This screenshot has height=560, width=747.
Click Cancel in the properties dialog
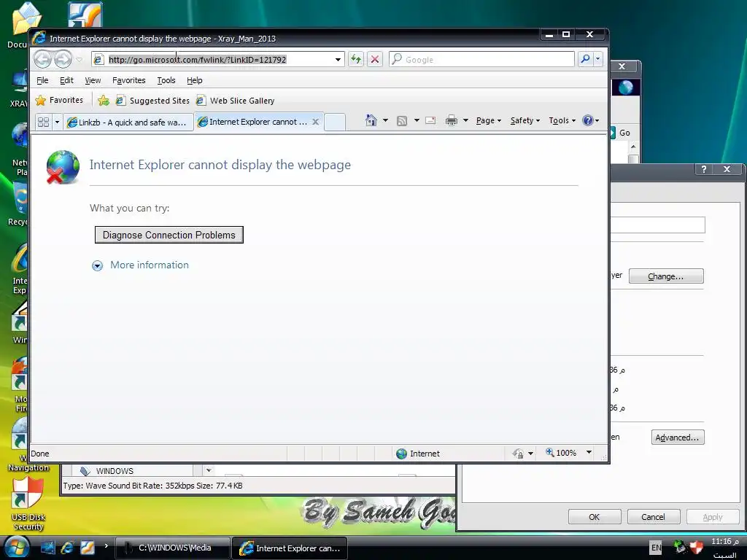point(653,517)
